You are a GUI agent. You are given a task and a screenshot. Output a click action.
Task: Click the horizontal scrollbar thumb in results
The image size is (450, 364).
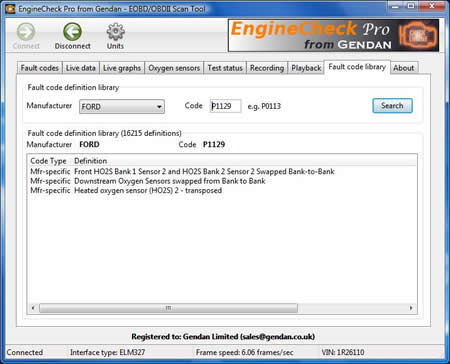(168, 308)
